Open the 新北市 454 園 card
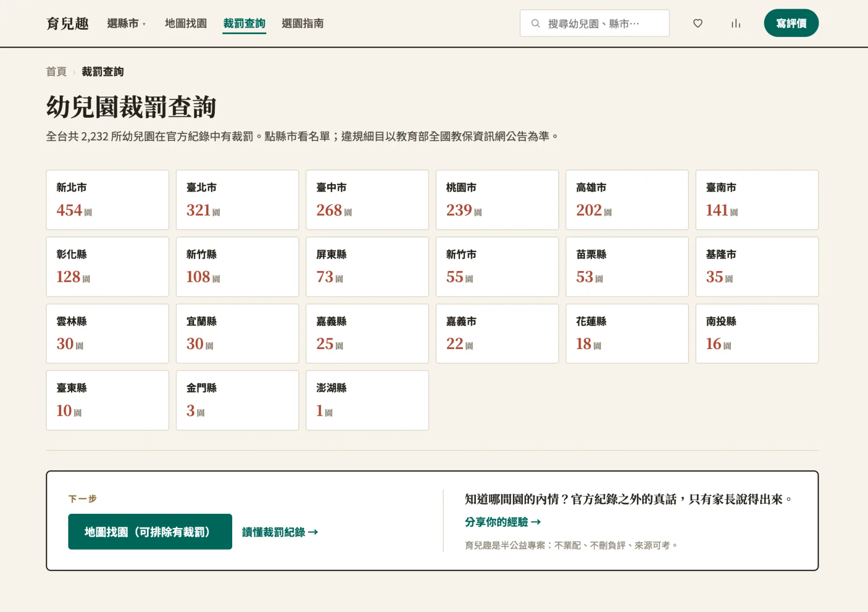This screenshot has width=868, height=612. [107, 200]
